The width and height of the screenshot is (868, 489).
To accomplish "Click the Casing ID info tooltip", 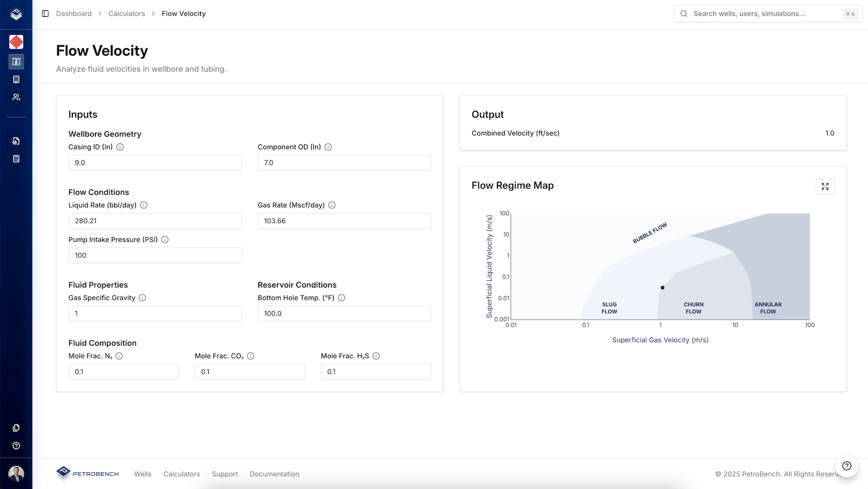I will (x=121, y=147).
